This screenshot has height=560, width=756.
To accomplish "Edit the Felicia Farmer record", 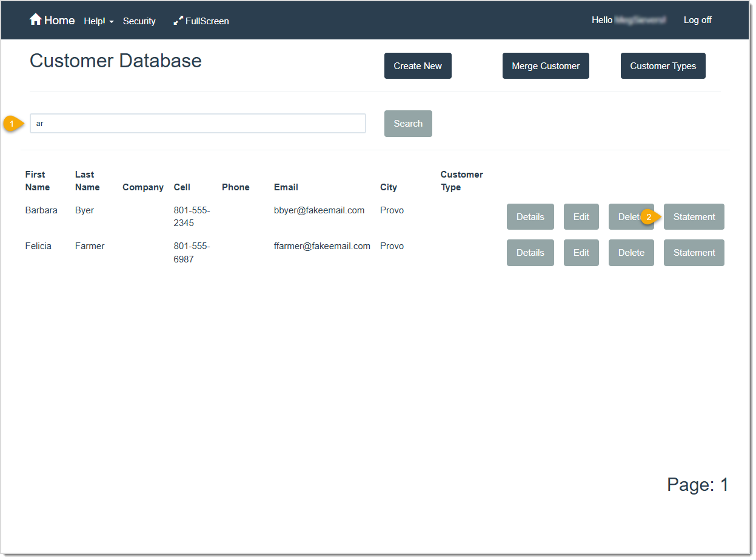I will pyautogui.click(x=581, y=252).
